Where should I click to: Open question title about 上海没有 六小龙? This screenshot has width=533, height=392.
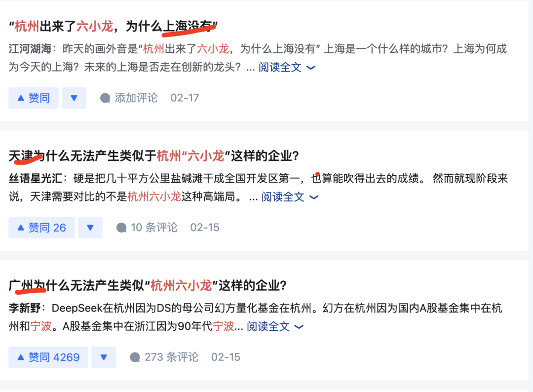click(113, 26)
